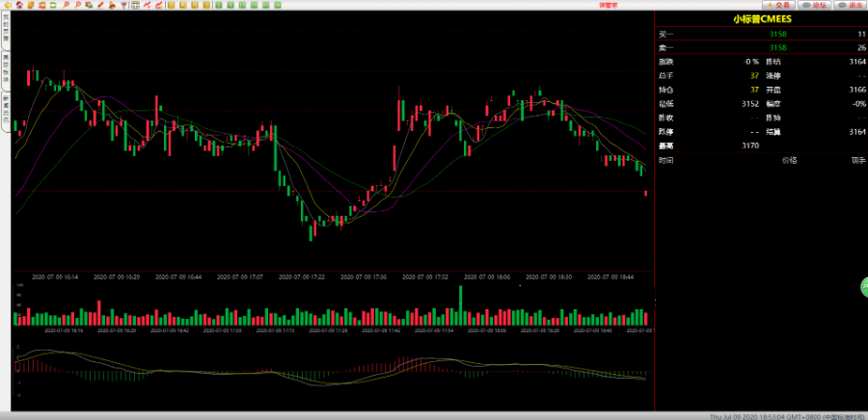Click the yellow back arrow icon
The width and height of the screenshot is (868, 420).
tap(8, 5)
